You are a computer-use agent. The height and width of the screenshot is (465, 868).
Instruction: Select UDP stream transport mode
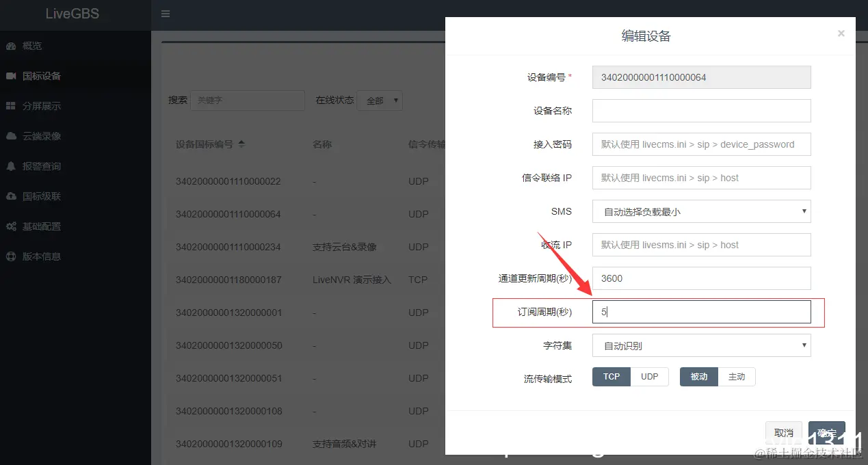[649, 377]
